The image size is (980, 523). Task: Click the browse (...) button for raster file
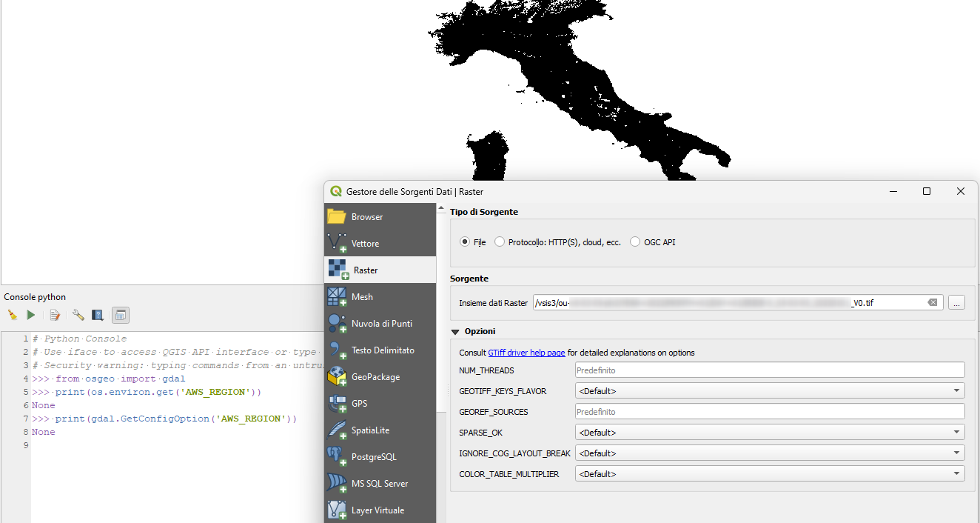click(x=956, y=302)
